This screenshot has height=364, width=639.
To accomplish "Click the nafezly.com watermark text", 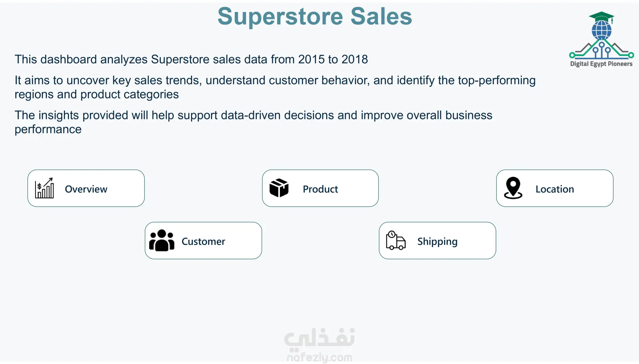I will pyautogui.click(x=319, y=358).
